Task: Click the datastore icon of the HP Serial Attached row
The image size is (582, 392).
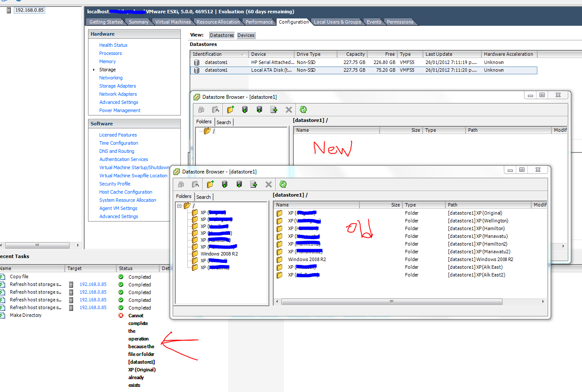Action: (x=197, y=62)
